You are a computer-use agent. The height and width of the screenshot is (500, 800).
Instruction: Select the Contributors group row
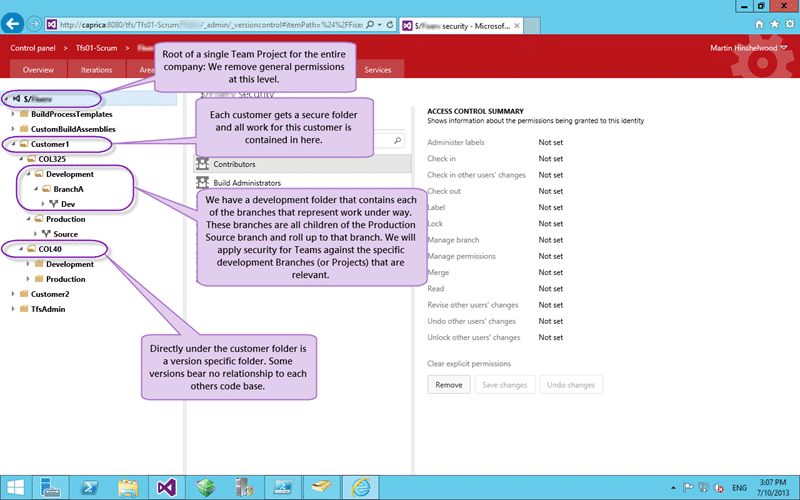point(303,164)
